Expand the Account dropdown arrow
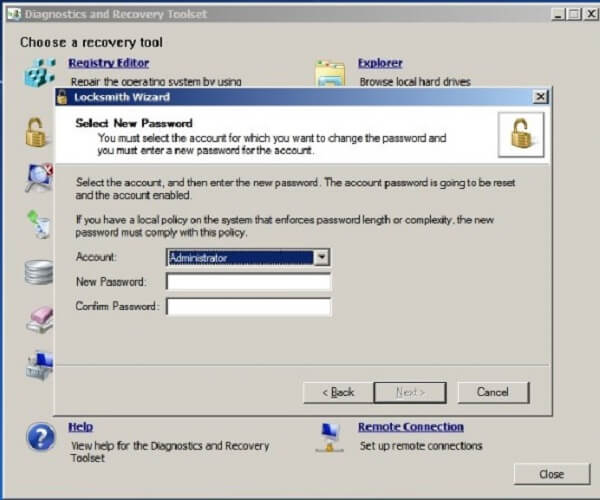This screenshot has height=500, width=600. coord(321,257)
